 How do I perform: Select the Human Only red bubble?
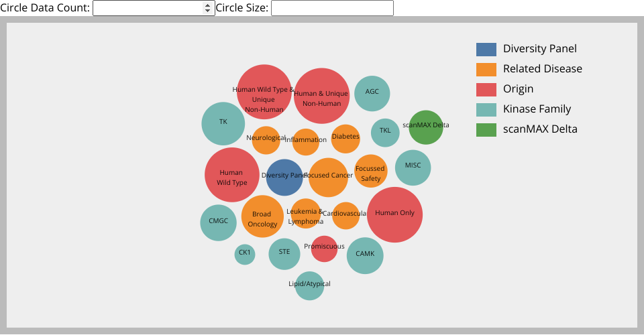pyautogui.click(x=394, y=214)
